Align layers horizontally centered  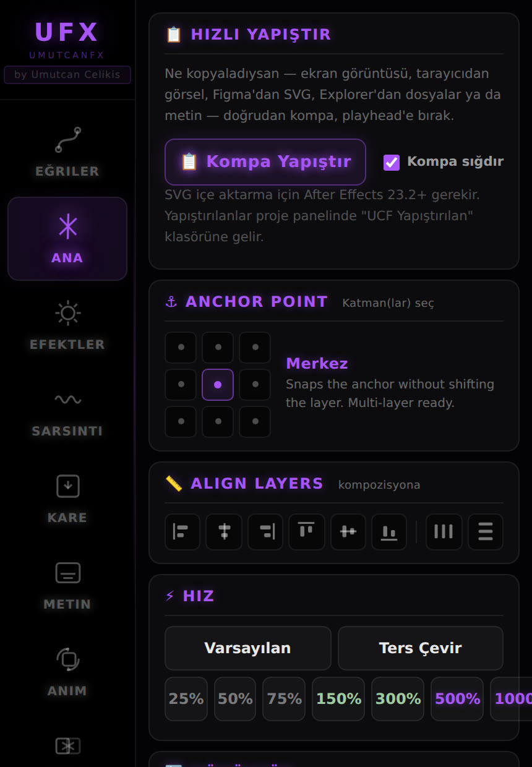pos(224,532)
